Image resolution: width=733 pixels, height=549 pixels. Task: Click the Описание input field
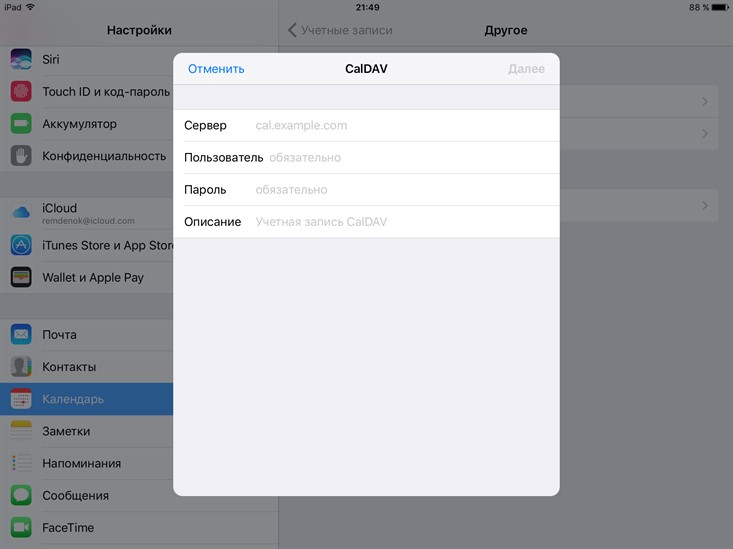coord(366,222)
